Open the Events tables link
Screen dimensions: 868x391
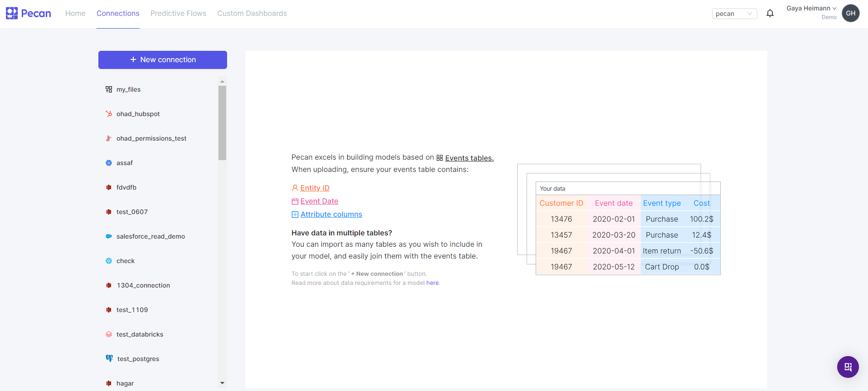coord(470,158)
